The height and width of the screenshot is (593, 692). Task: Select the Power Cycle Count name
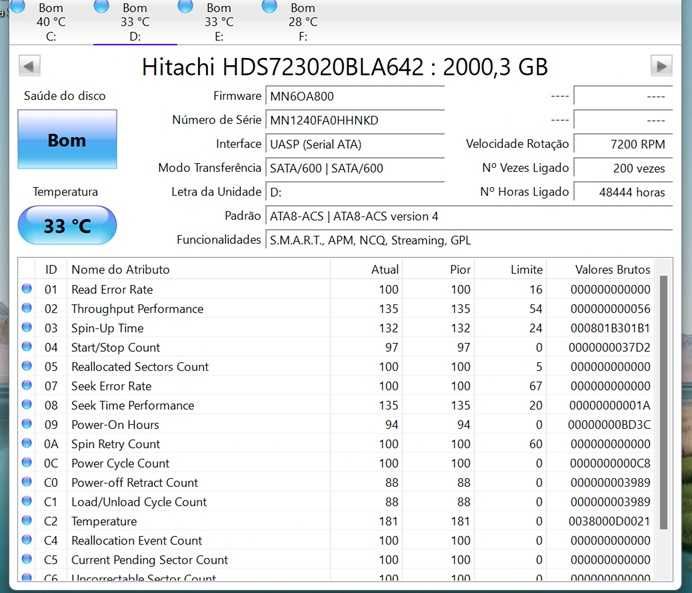pyautogui.click(x=120, y=463)
